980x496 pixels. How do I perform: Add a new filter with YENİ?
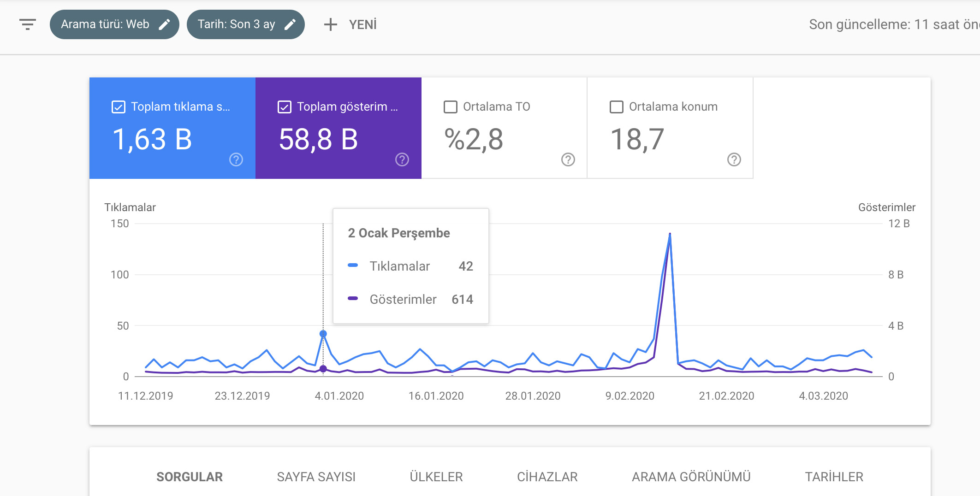pyautogui.click(x=350, y=24)
